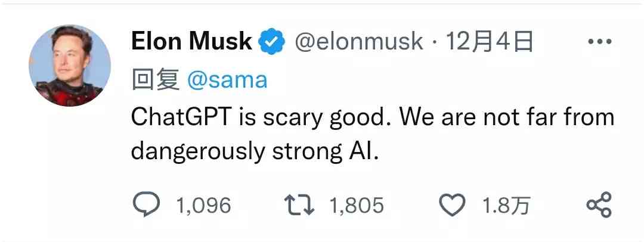Click the 1,805 retweets count
This screenshot has width=644, height=242.
(x=357, y=206)
